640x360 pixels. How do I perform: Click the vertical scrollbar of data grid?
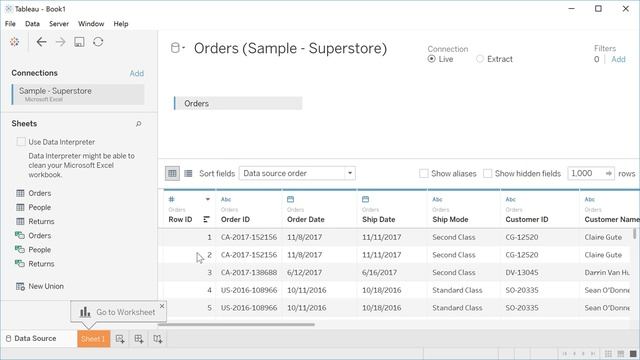click(x=634, y=233)
